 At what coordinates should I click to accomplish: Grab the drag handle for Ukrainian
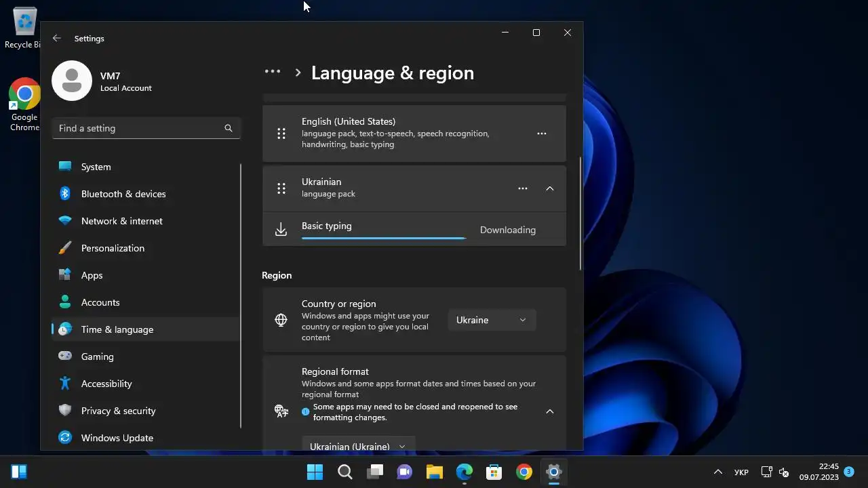tap(281, 188)
